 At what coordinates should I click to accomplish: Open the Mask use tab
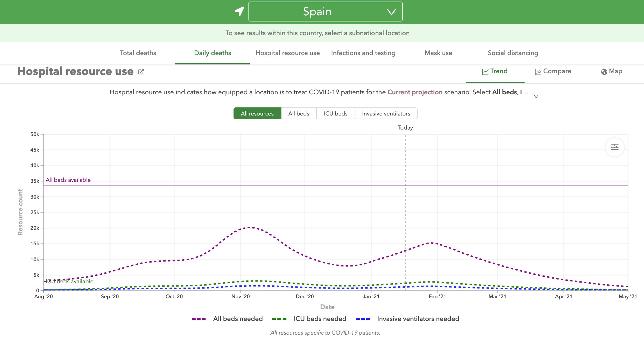[x=438, y=53]
